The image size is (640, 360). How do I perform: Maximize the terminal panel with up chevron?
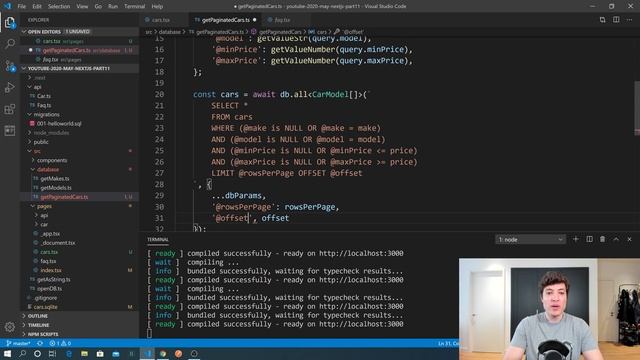tap(616, 239)
